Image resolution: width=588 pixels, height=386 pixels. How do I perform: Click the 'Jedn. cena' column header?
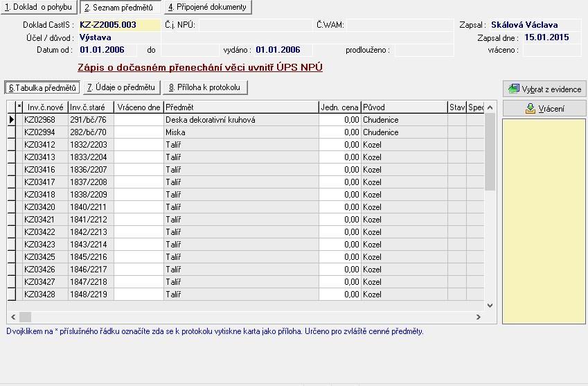tap(340, 107)
